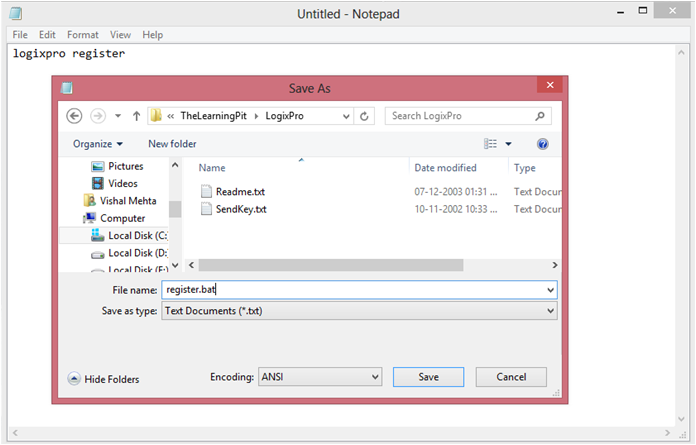Open the Notepad View menu

coord(120,35)
